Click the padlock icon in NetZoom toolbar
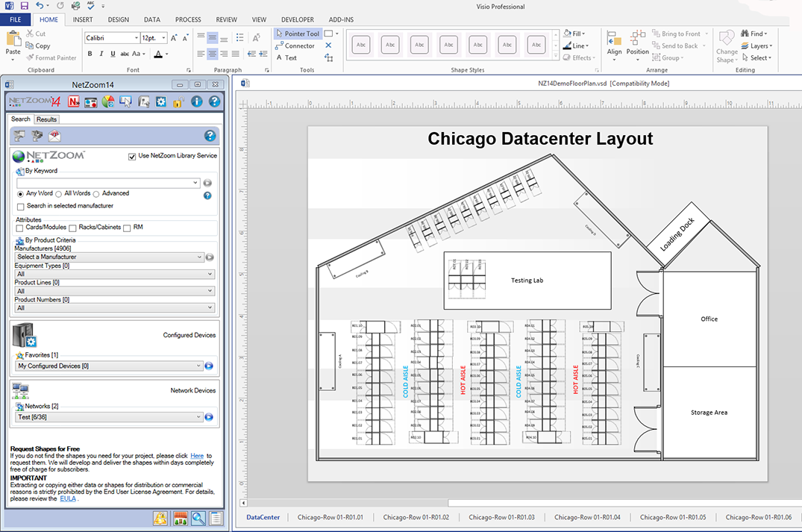 pos(178,101)
